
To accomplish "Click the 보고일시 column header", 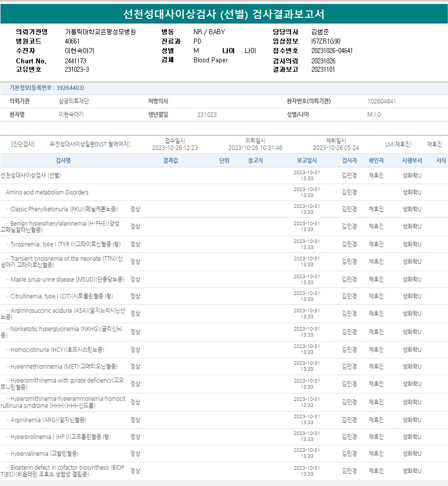I will click(x=307, y=161).
